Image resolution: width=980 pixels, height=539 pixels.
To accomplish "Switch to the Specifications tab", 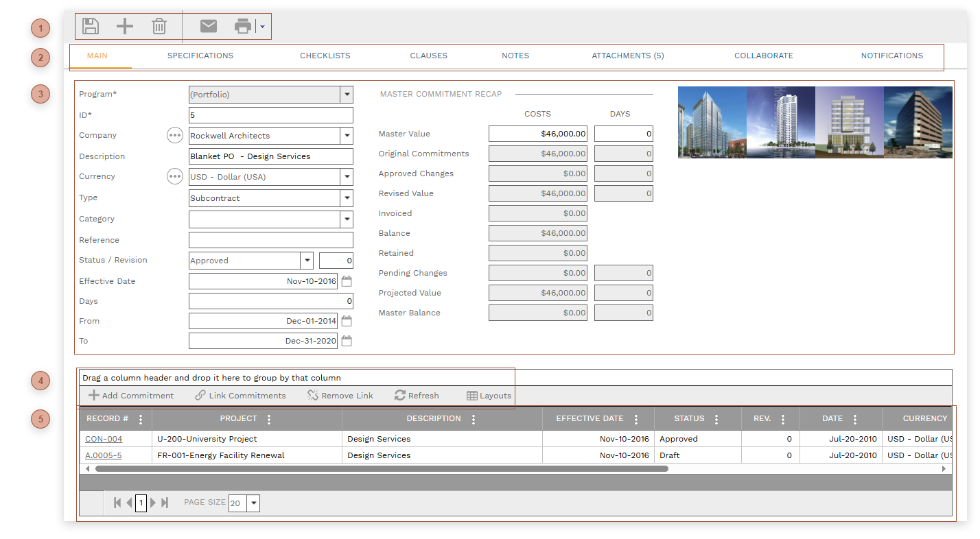I will (200, 56).
